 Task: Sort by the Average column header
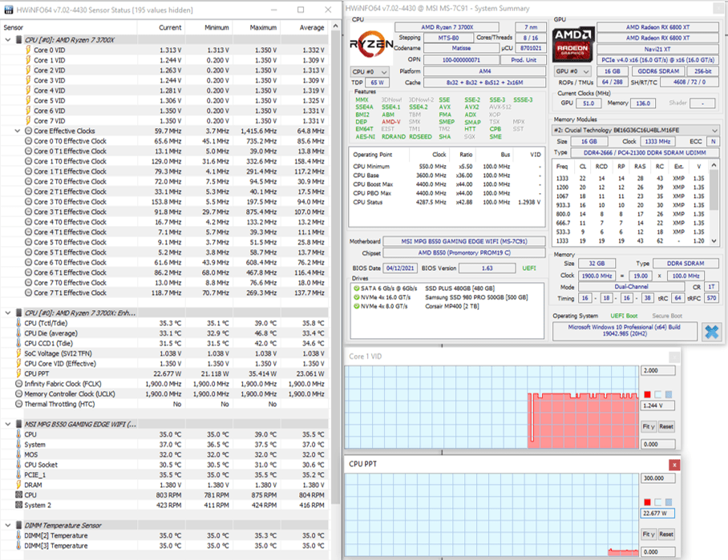pos(305,27)
